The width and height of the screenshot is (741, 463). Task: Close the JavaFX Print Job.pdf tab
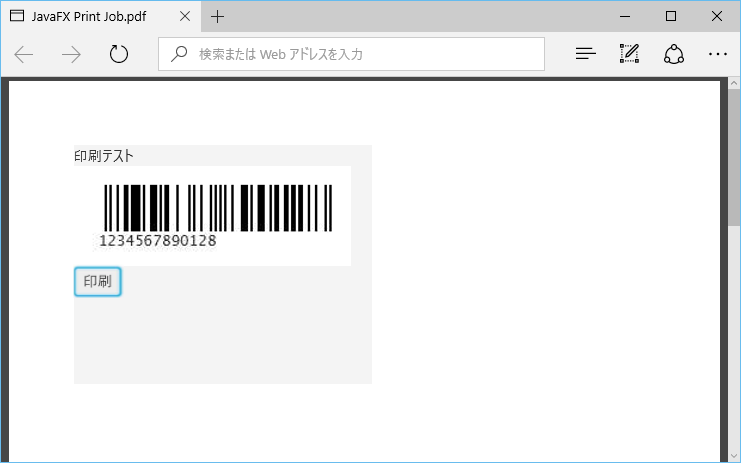pos(185,16)
